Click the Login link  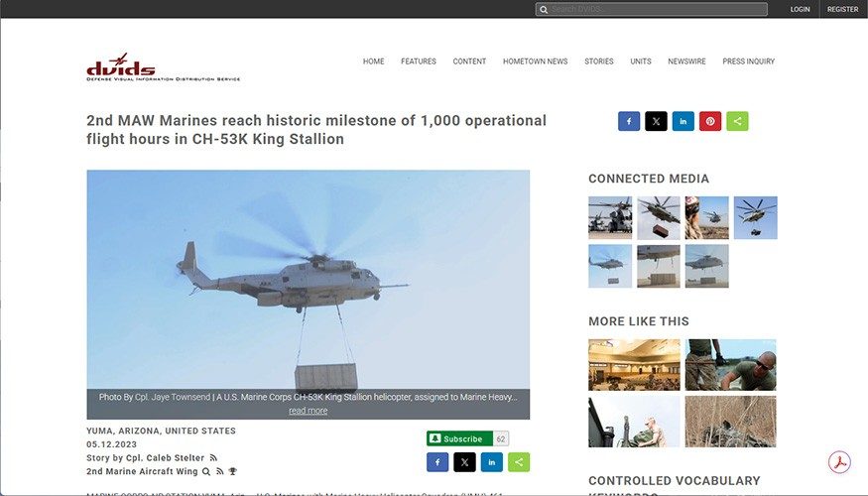pyautogui.click(x=800, y=9)
